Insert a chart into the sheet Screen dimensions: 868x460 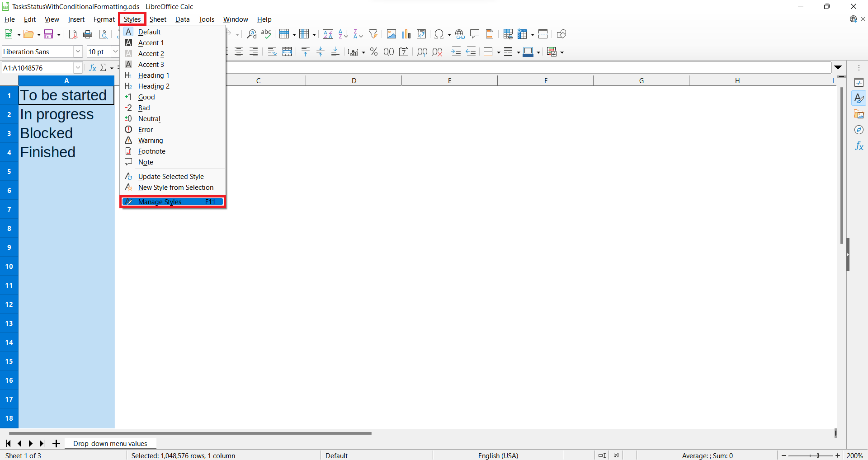tap(406, 34)
